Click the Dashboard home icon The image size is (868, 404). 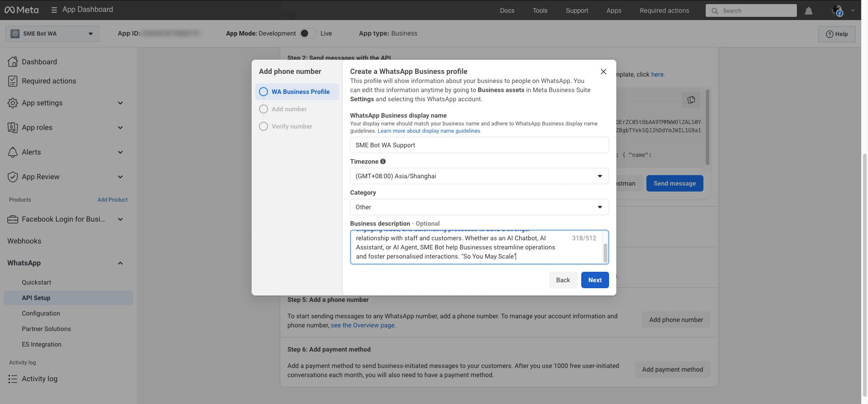(13, 62)
